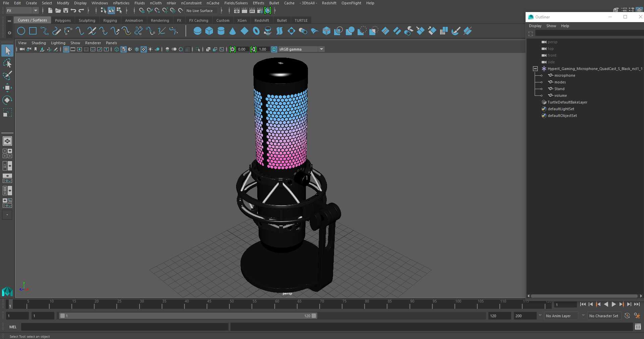
Task: Open the render view icon
Action: [236, 11]
